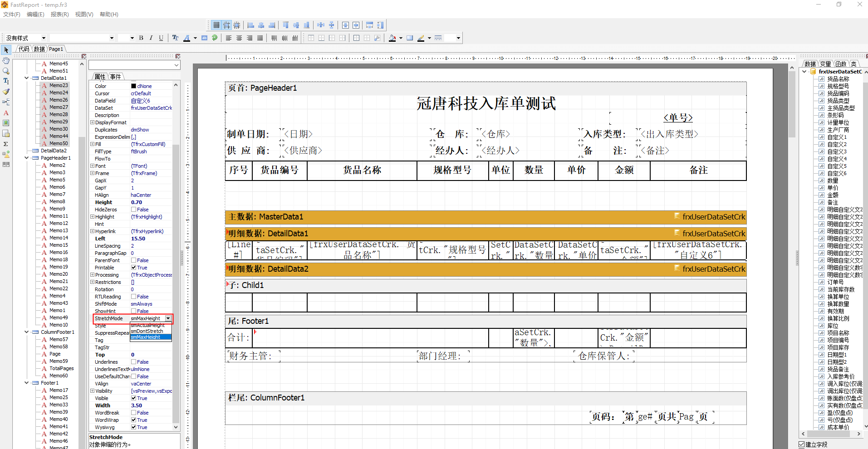The width and height of the screenshot is (868, 449).
Task: Center-align text horizontally
Action: [x=239, y=38]
